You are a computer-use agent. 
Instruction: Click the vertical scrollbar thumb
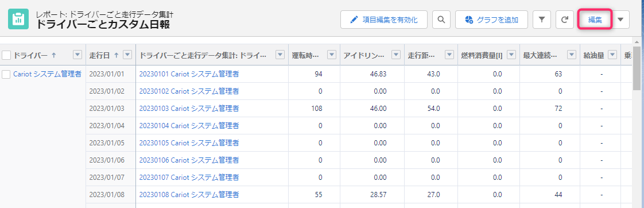[637, 68]
